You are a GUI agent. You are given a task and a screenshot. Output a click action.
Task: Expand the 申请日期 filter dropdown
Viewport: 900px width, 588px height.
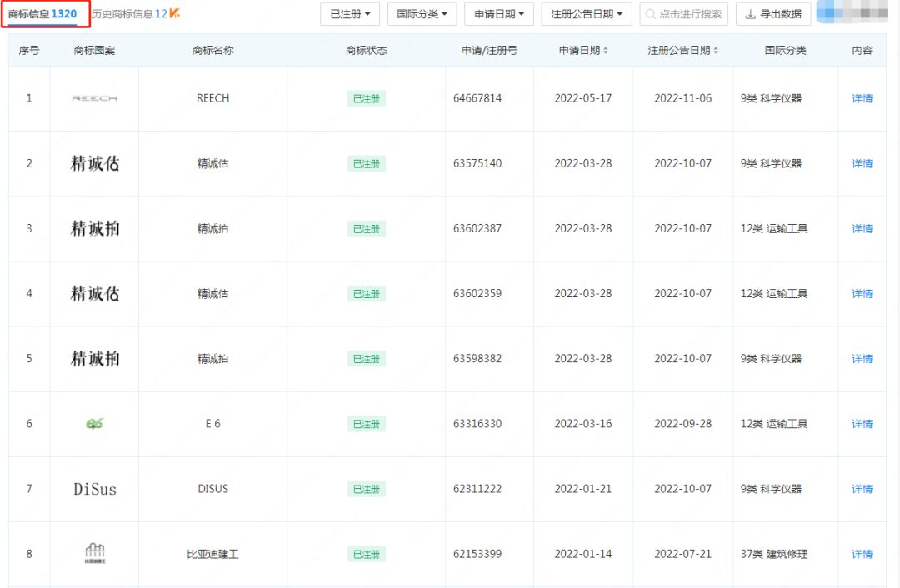tap(498, 14)
